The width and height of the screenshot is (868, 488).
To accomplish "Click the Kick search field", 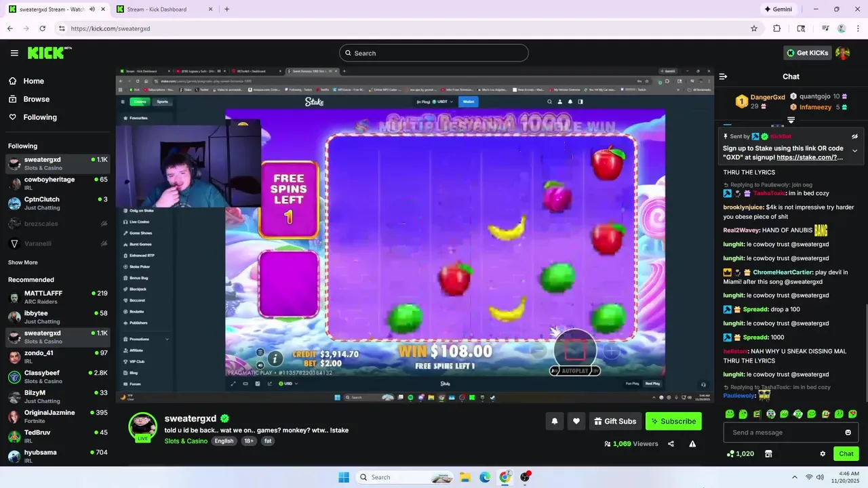I will pyautogui.click(x=434, y=53).
